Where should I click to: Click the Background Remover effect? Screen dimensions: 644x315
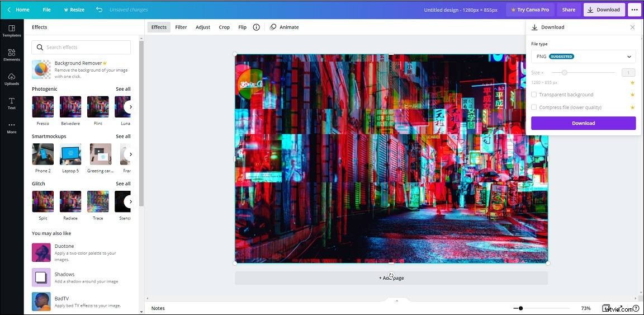pos(81,69)
